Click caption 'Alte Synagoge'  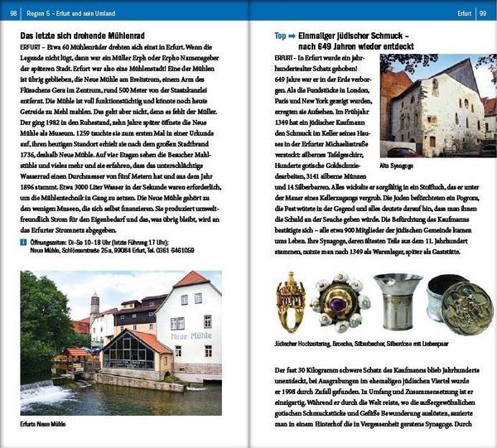coord(396,166)
